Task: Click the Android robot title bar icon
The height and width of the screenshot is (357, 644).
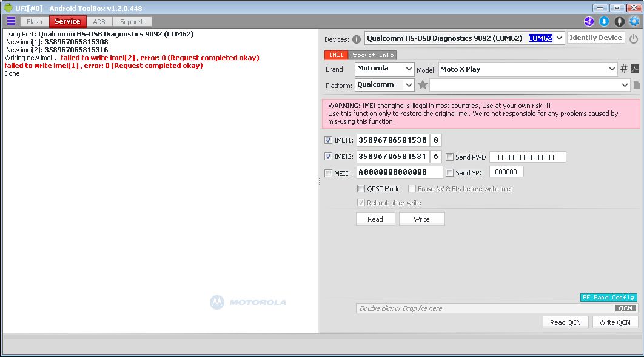Action: click(x=8, y=7)
